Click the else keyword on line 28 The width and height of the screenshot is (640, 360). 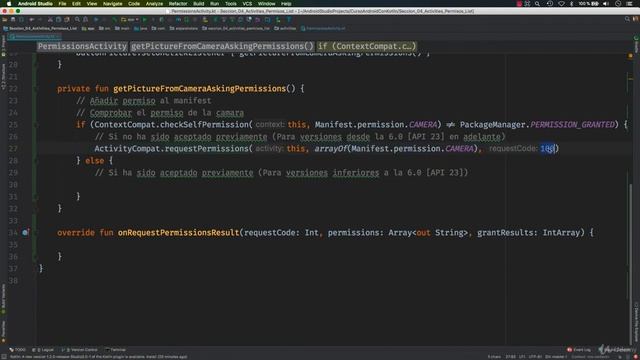click(95, 161)
